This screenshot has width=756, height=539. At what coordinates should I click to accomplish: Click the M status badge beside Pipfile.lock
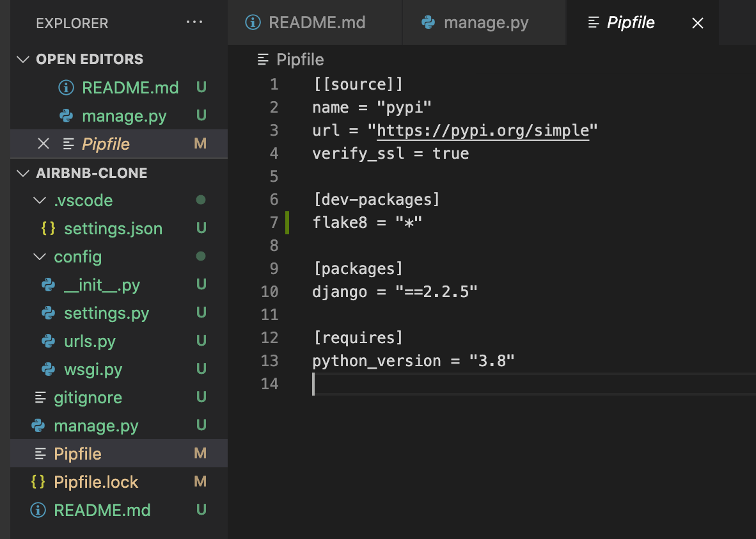coord(200,481)
